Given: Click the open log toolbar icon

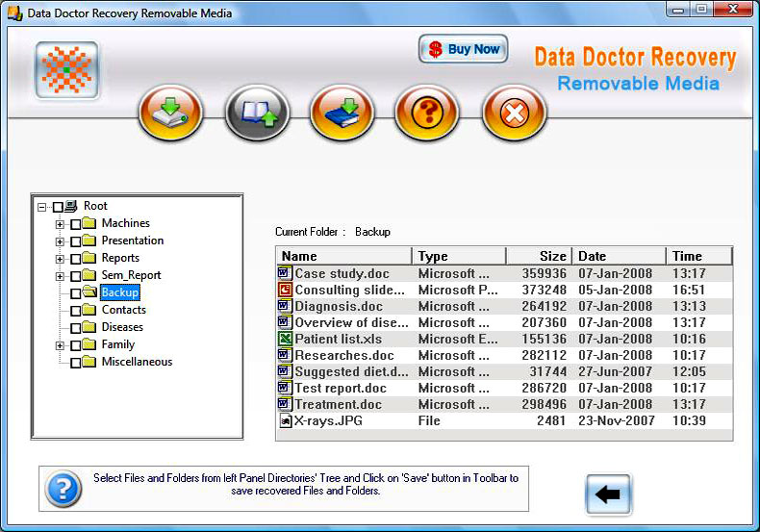Looking at the screenshot, I should pyautogui.click(x=258, y=113).
